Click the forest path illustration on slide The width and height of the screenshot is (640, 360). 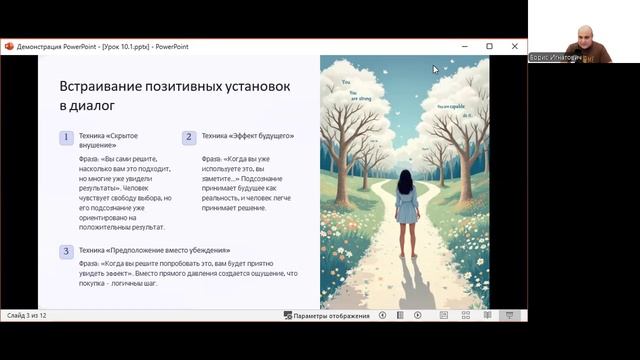point(404,182)
